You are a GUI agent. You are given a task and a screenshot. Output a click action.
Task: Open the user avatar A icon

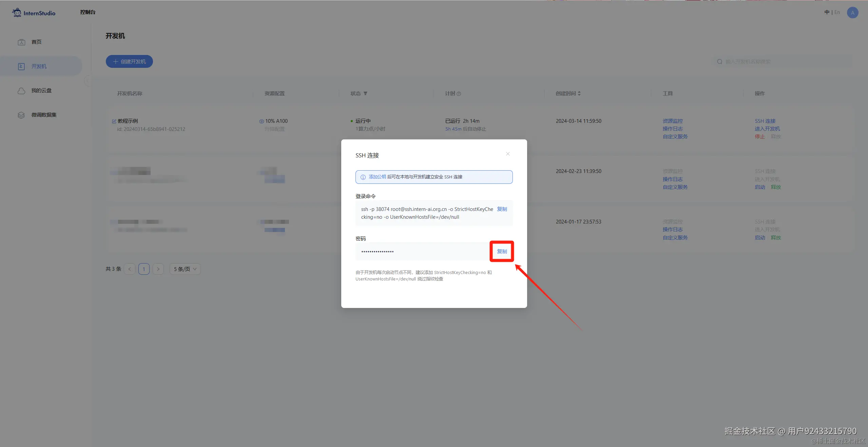tap(852, 13)
